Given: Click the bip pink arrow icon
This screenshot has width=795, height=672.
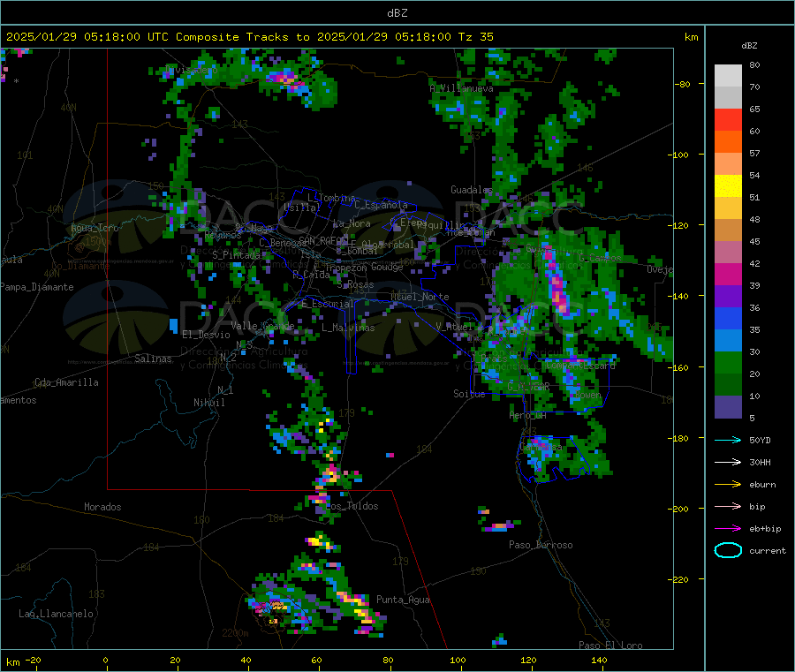Looking at the screenshot, I should click(728, 506).
